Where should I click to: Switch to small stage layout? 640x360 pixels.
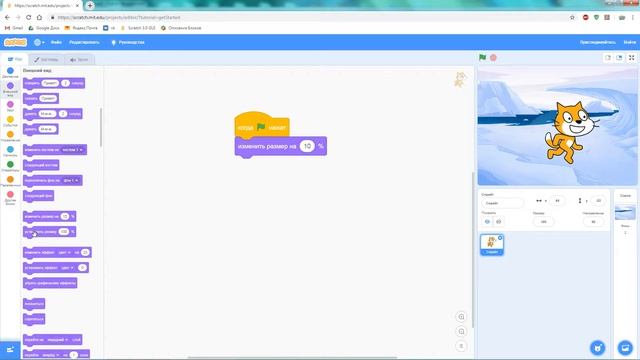(608, 58)
